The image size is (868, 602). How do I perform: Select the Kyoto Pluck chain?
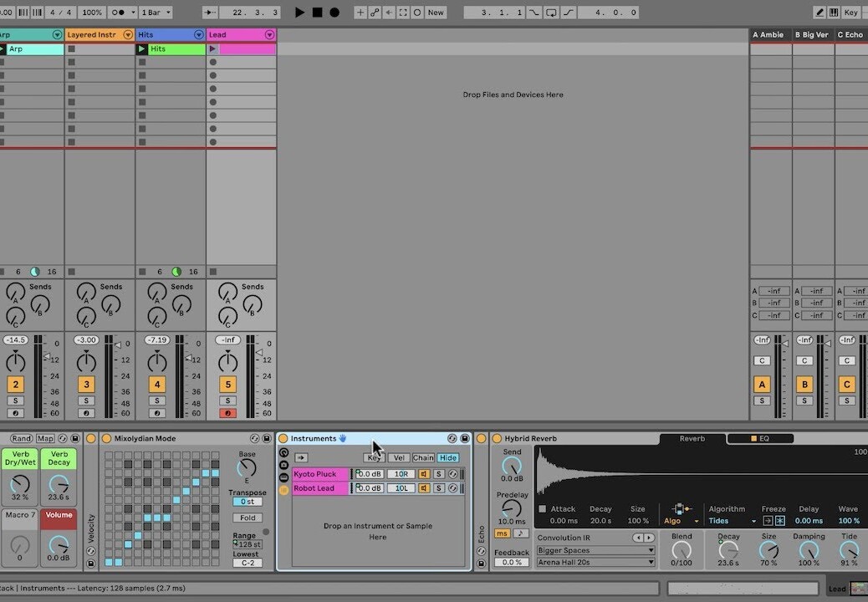pyautogui.click(x=320, y=474)
